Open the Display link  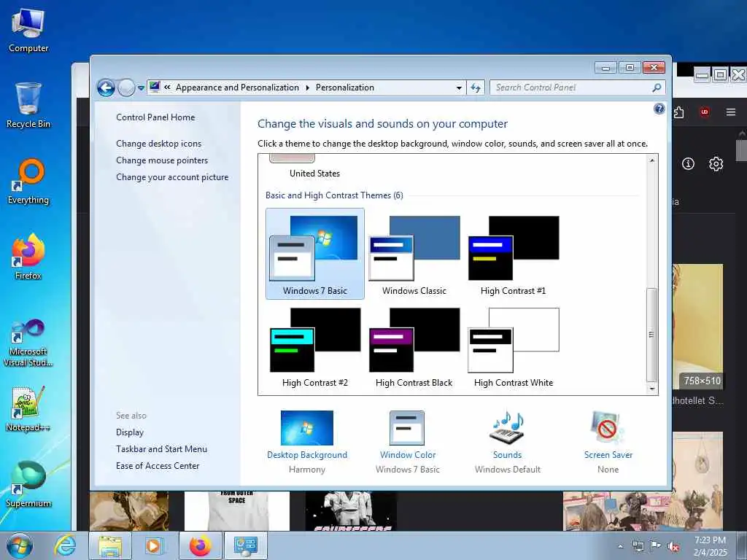[130, 432]
